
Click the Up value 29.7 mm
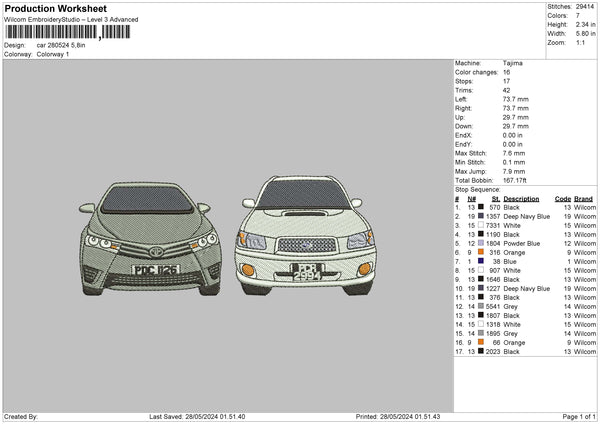point(515,117)
